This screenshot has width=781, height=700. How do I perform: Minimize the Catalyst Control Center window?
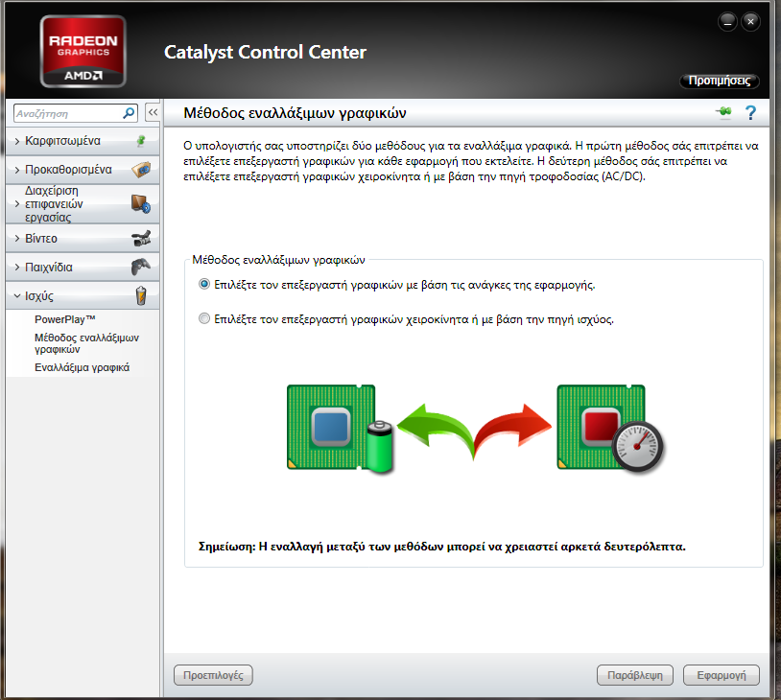pos(727,22)
